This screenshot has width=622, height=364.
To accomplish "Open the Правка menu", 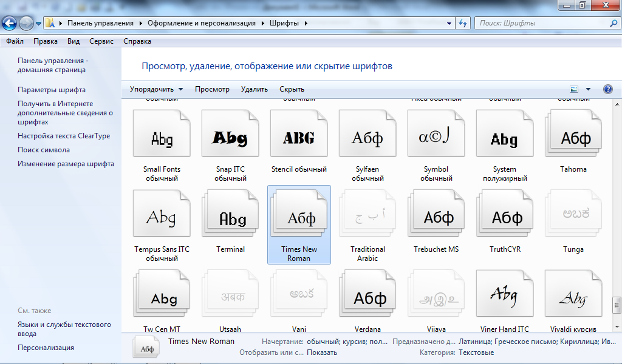I will coord(45,41).
